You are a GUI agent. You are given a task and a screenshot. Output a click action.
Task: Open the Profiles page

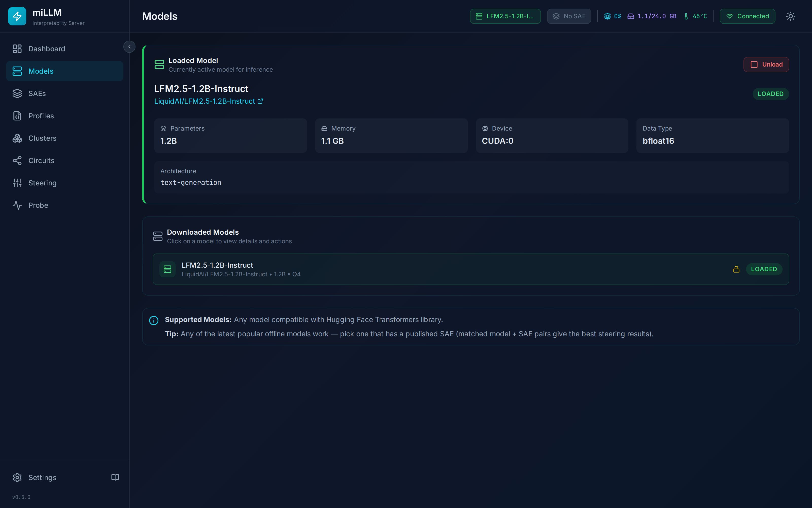point(64,116)
